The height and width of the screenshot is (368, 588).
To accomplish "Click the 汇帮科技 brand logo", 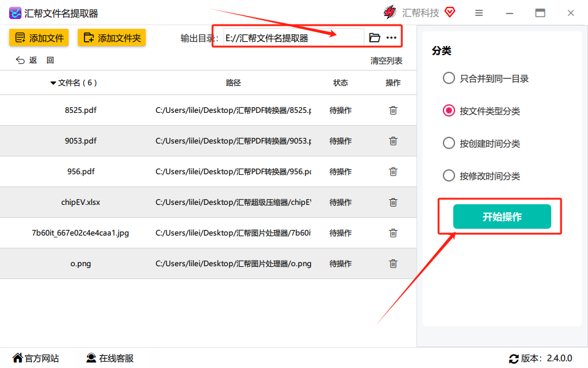I will tap(390, 12).
